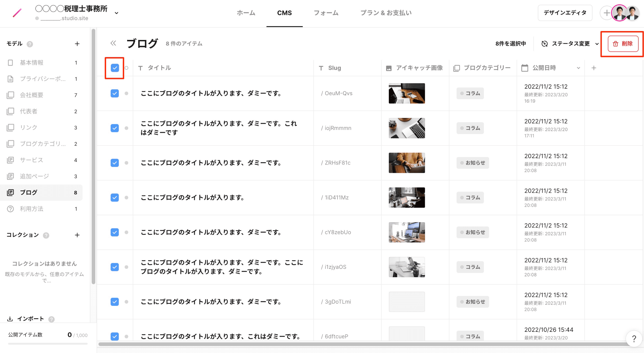This screenshot has height=353, width=644.
Task: Click the horizontal scrollbar at table bottom
Action: click(362, 344)
